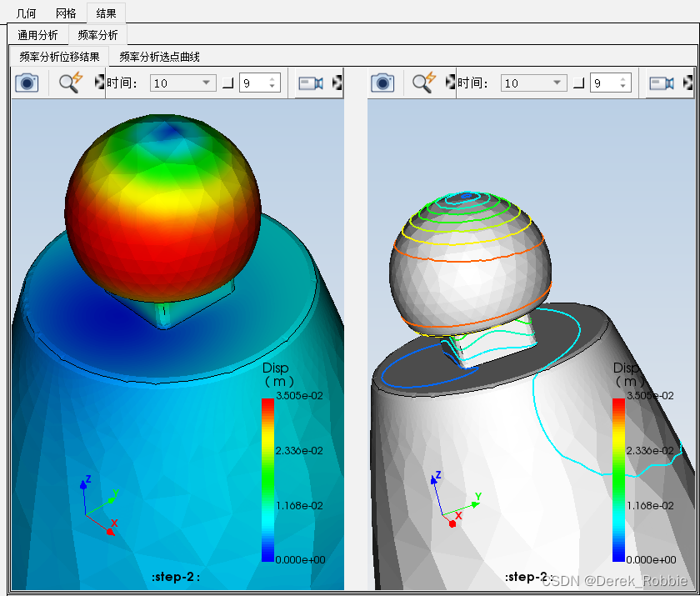Click the left legend value 2.336e-02
Viewport: 700px width, 596px height.
[x=299, y=450]
